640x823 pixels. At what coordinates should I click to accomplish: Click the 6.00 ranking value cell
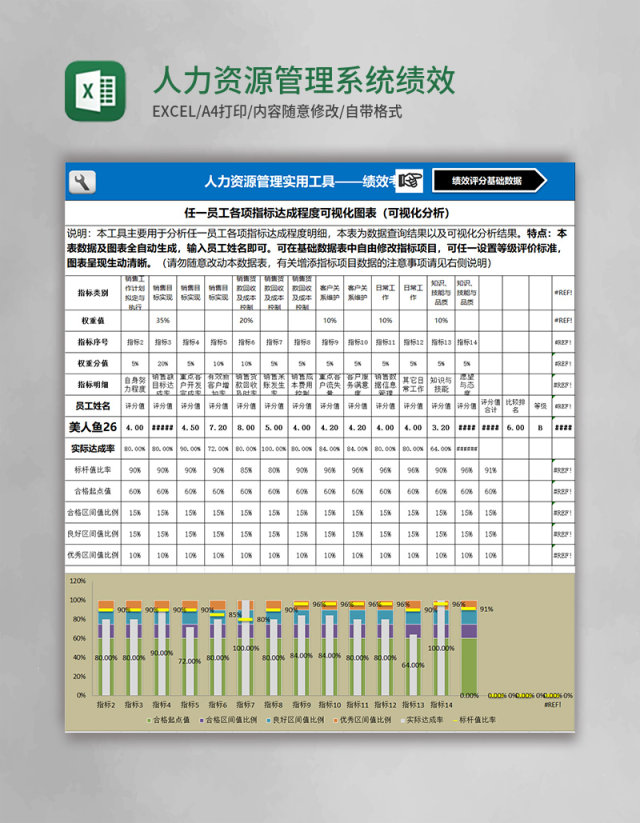[516, 427]
